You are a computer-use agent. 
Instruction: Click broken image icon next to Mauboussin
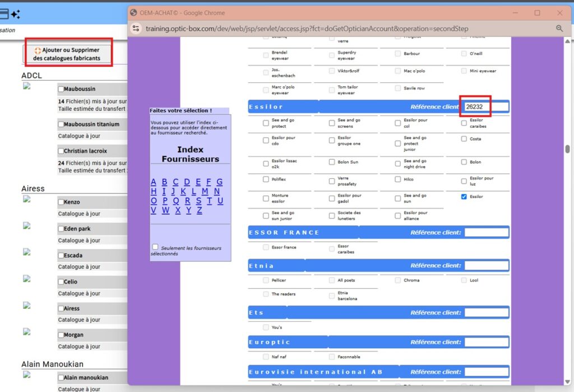point(27,86)
